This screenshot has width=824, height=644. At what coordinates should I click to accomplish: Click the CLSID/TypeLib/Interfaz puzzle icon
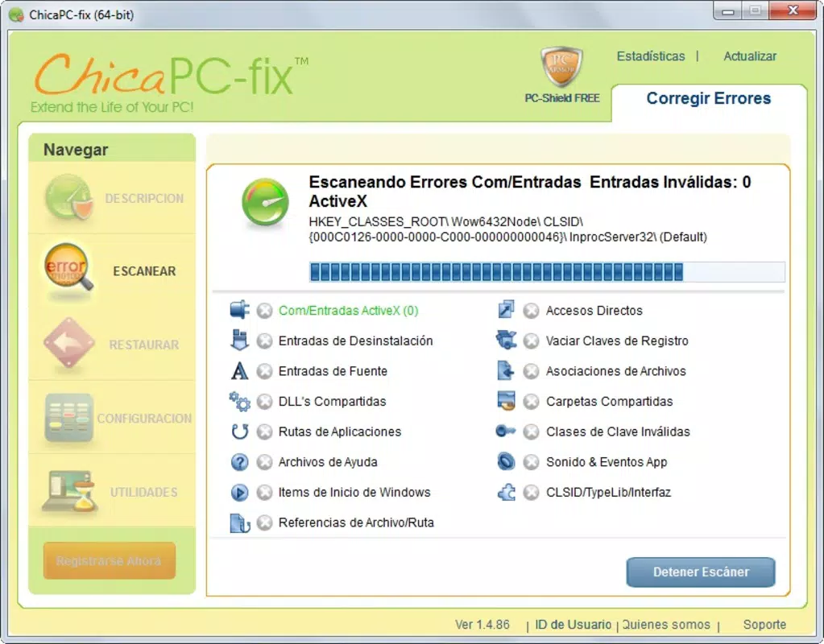[x=506, y=492]
